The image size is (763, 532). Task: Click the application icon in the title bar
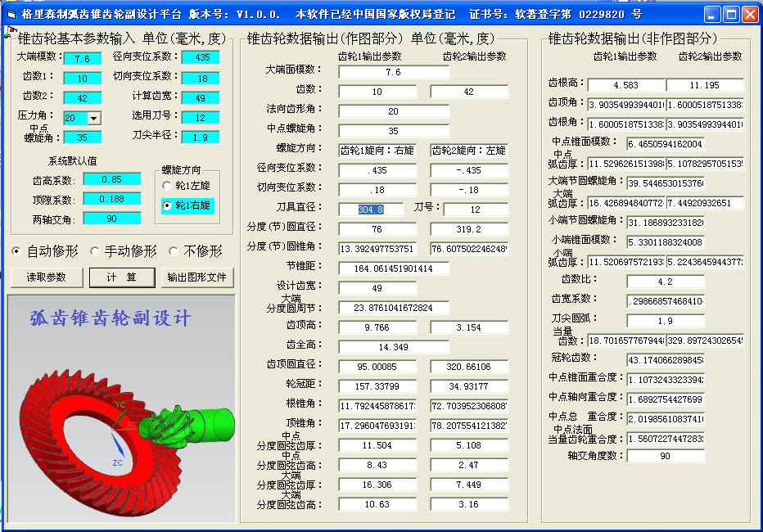(x=11, y=14)
